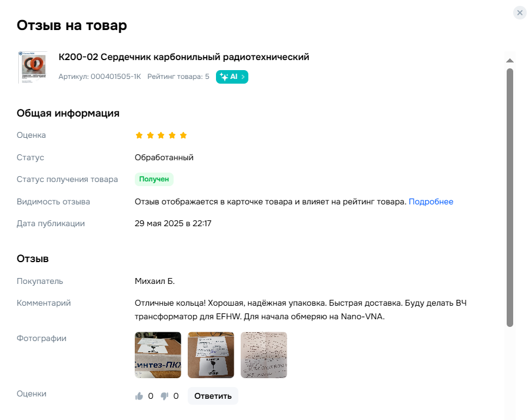Click the fifth rating star
The height and width of the screenshot is (420, 532).
point(183,135)
